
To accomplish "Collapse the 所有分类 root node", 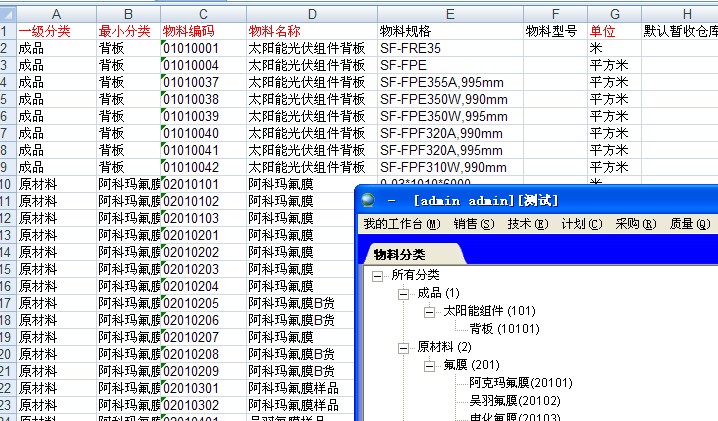I will 376,275.
